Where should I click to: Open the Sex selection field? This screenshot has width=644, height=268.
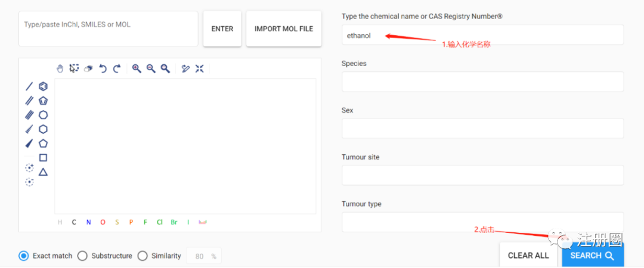coord(482,129)
